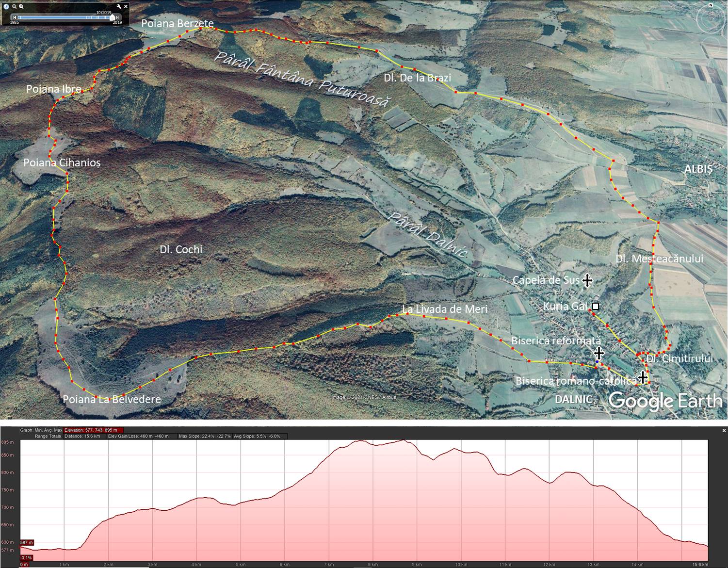The width and height of the screenshot is (728, 568).
Task: Select the Poiana Berzete place label
Action: (177, 23)
